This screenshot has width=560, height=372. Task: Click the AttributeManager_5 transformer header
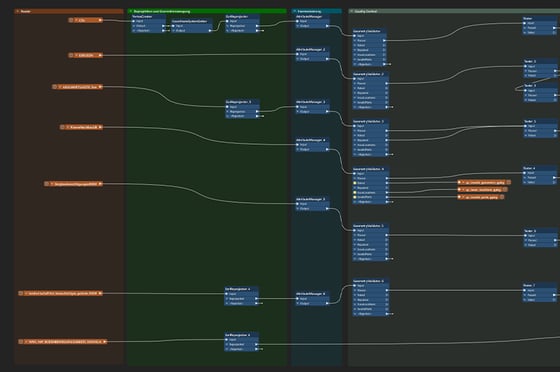(312, 199)
